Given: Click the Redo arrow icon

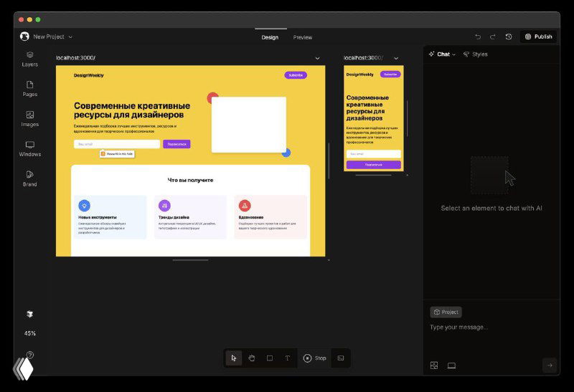Looking at the screenshot, I should pos(493,37).
